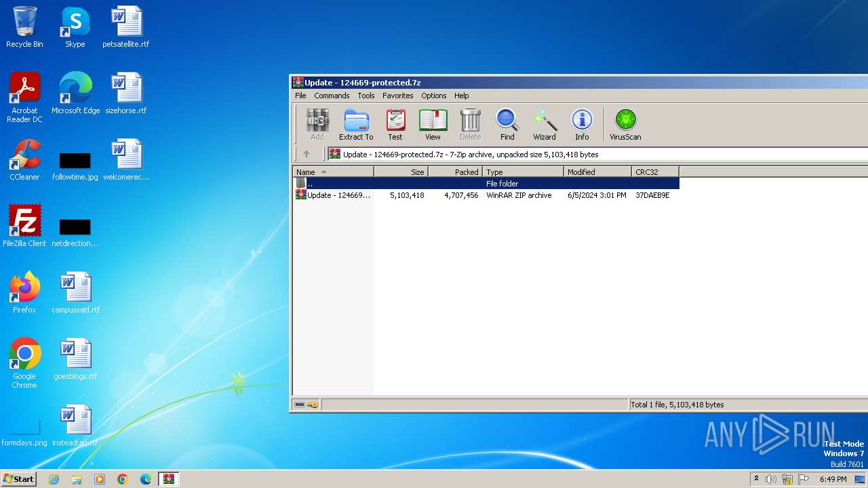Select the goesblogs.rtf desktop file

pyautogui.click(x=75, y=359)
